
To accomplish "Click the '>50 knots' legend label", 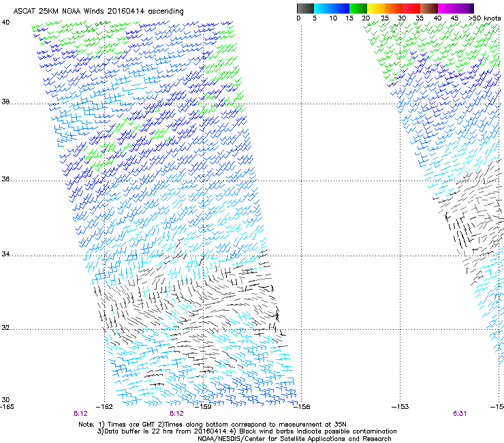I will coord(484,18).
